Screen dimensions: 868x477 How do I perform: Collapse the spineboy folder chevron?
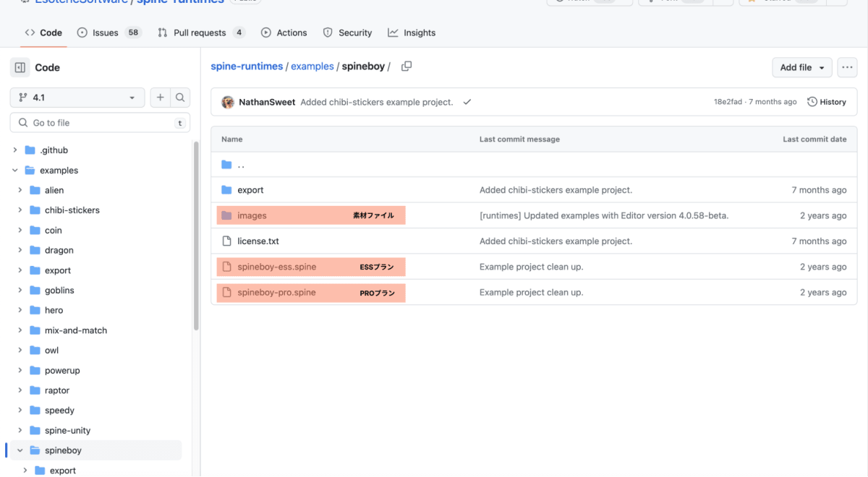(20, 450)
